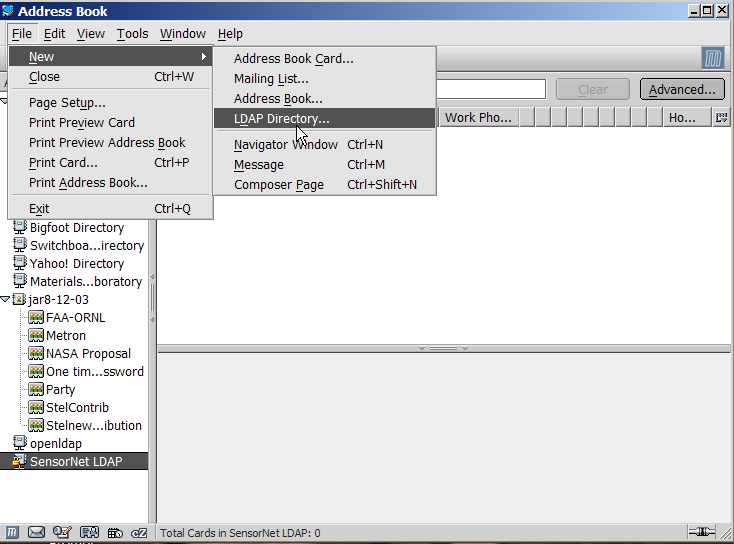Select Stelnew...ibution mailing list
The image size is (734, 544).
(x=94, y=425)
